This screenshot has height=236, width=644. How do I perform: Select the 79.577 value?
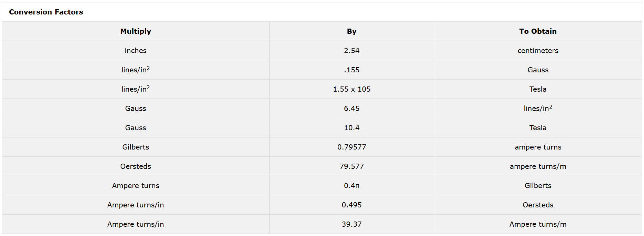point(351,166)
